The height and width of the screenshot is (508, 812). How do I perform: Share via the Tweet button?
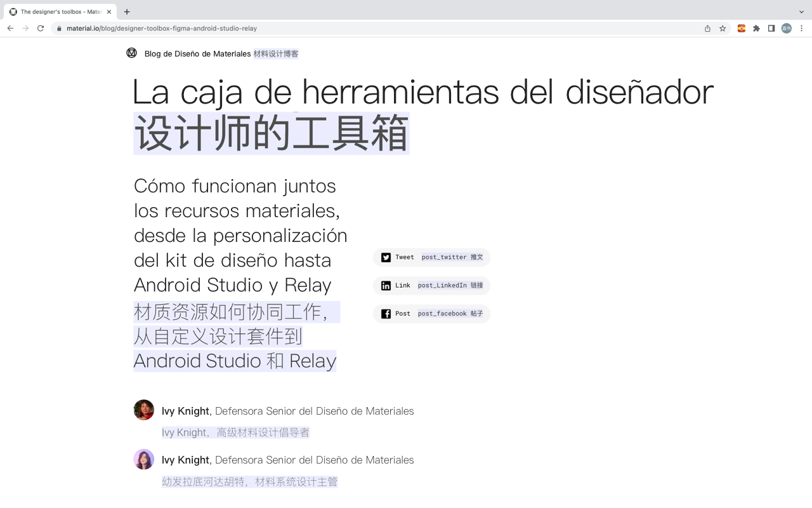click(x=431, y=257)
